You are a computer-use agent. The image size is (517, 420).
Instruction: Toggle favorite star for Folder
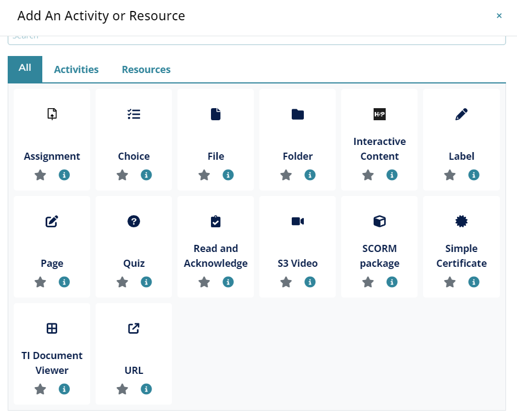click(x=286, y=175)
